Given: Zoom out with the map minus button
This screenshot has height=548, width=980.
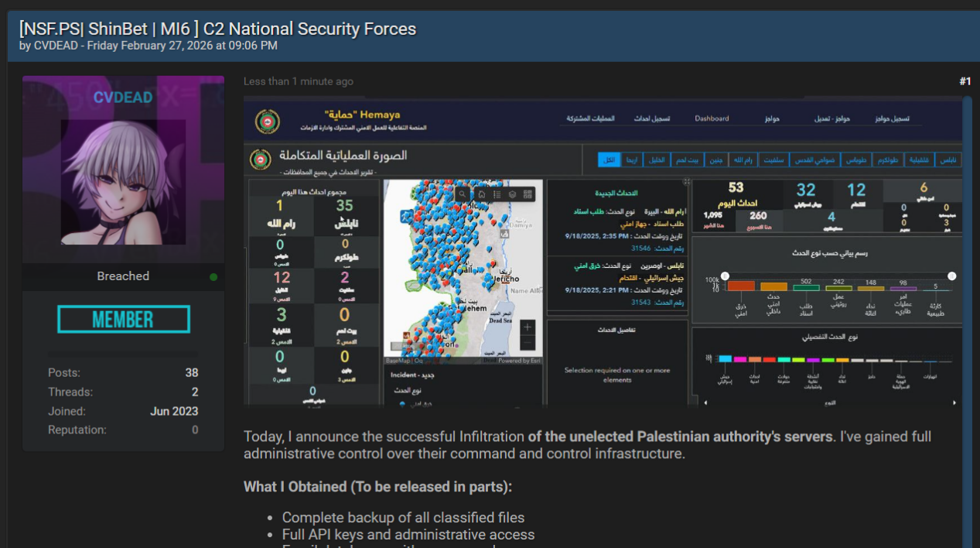Looking at the screenshot, I should (527, 343).
